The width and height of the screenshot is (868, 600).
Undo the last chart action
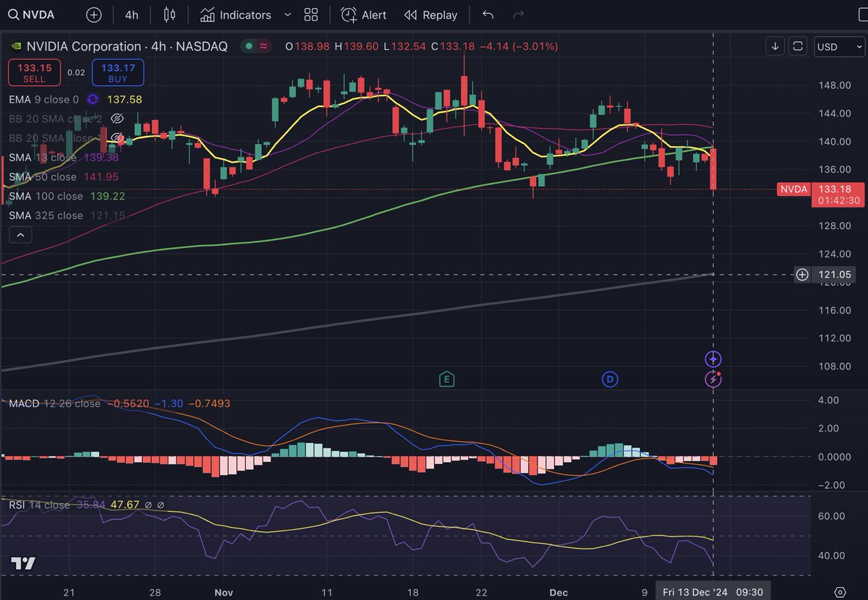click(x=488, y=14)
